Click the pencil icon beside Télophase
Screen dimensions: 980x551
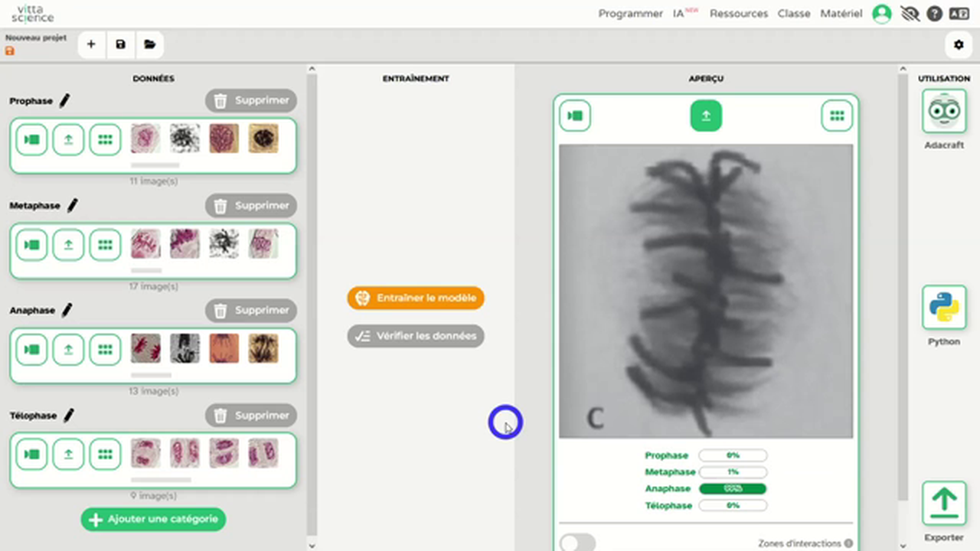pos(69,416)
